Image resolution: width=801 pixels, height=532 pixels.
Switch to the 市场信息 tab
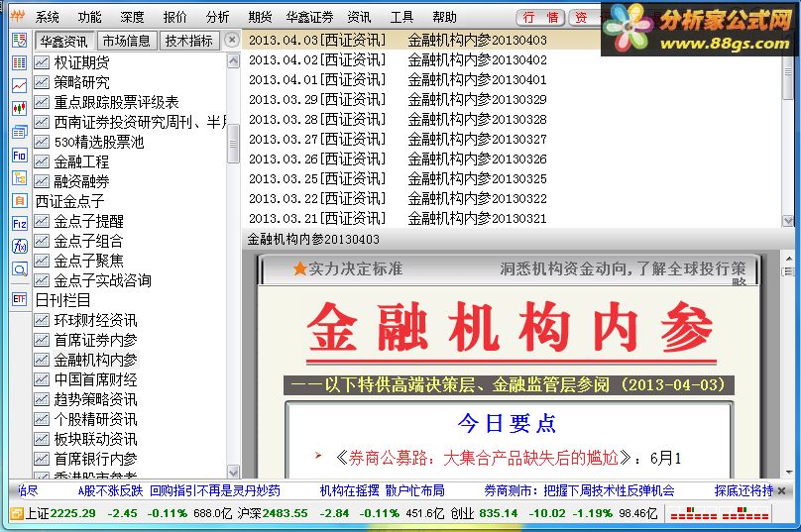coord(127,41)
